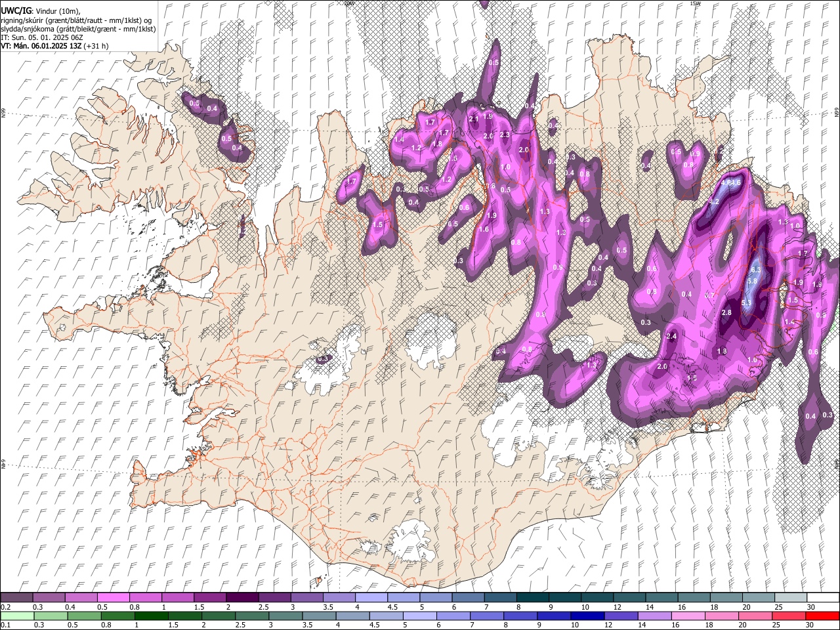
Task: Click the 5.8 precipitation value in east Iceland
Action: (x=753, y=281)
